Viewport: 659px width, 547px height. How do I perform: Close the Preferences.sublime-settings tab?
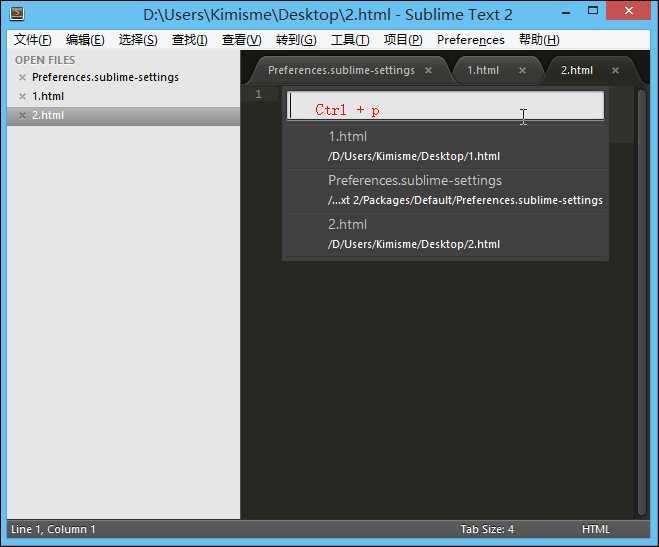428,70
